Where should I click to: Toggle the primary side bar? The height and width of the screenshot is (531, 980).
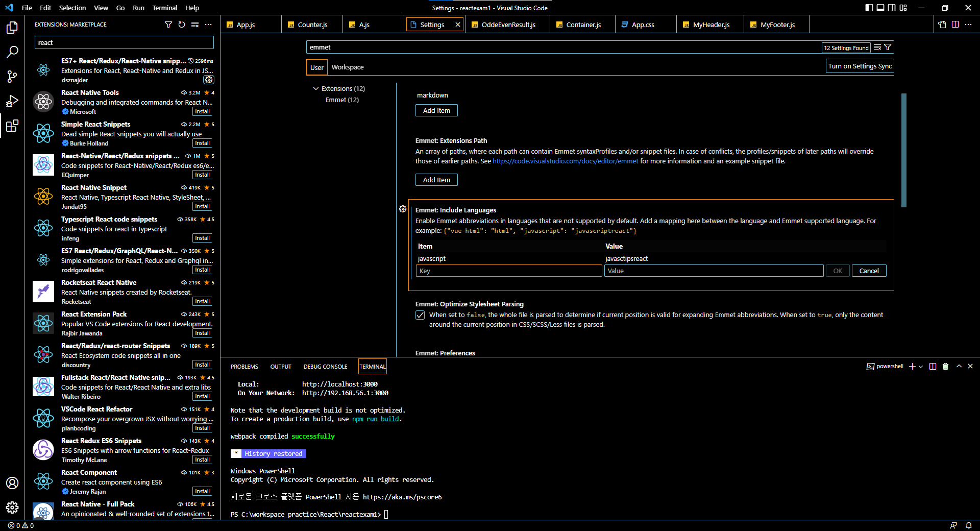coord(869,8)
